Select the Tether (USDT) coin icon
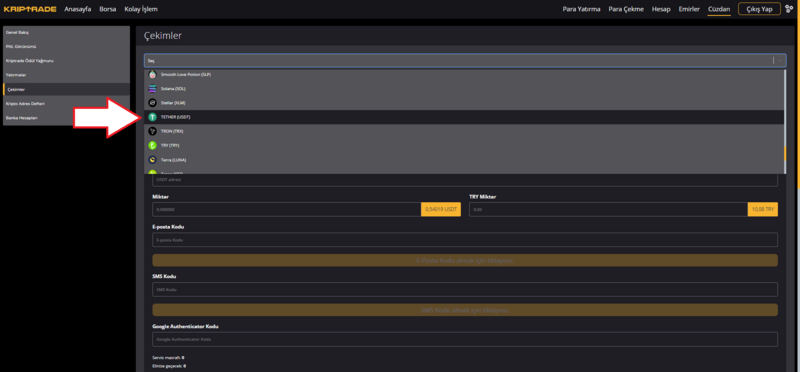This screenshot has width=800, height=372. tap(152, 117)
